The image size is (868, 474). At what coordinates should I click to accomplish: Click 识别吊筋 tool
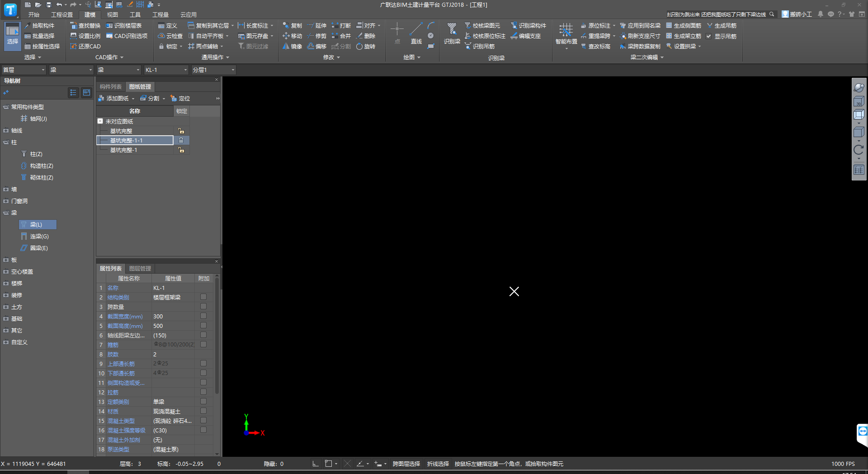480,47
